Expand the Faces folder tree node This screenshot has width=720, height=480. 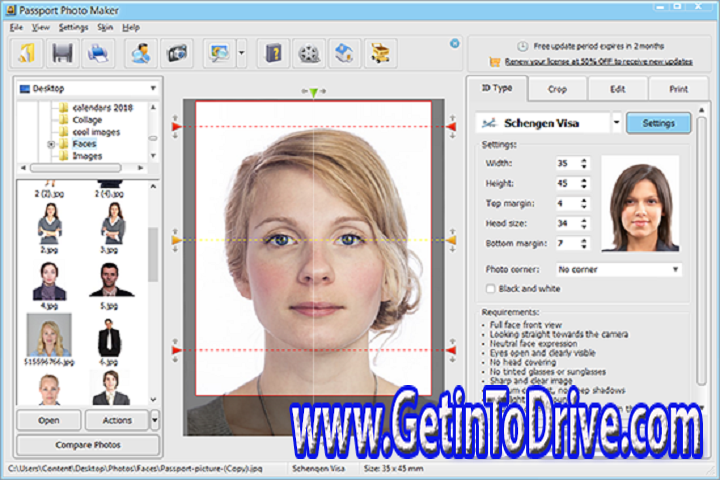51,144
